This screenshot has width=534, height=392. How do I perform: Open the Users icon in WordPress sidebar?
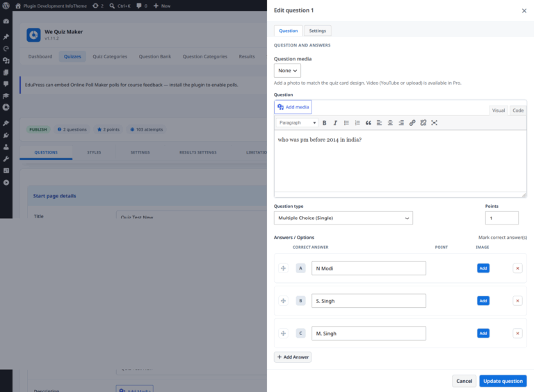pos(6,147)
